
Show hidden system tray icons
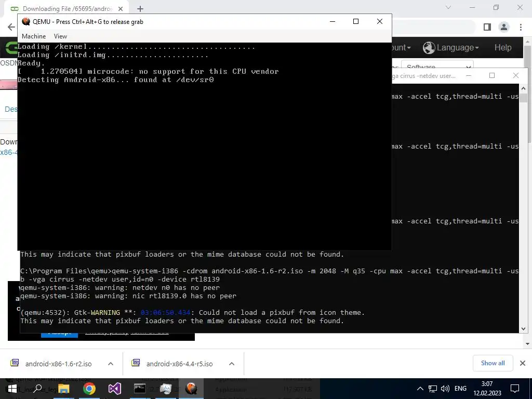coord(420,389)
